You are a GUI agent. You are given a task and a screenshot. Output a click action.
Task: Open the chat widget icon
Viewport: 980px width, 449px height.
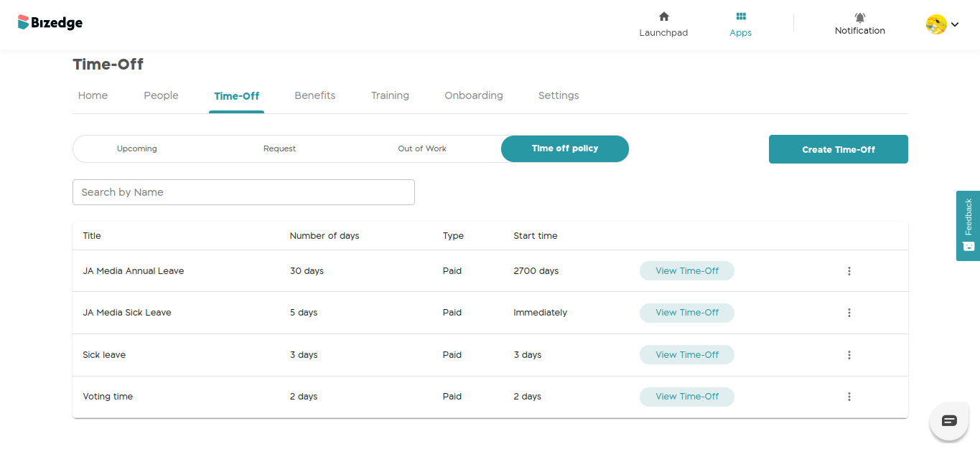948,420
